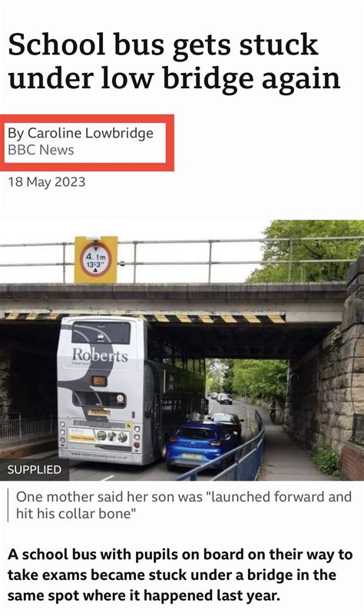Click the blue car beside the bus
The image size is (364, 616).
[x=200, y=444]
